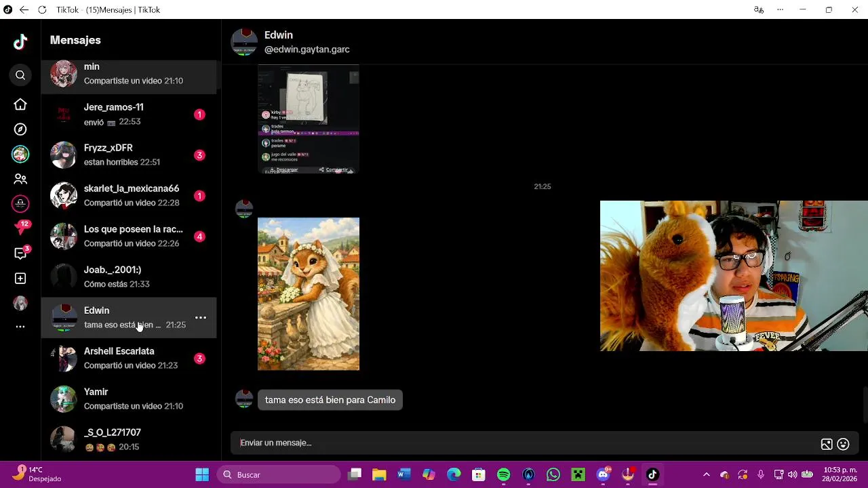Click the "Mensajes" heading
868x488 pixels.
click(x=75, y=40)
